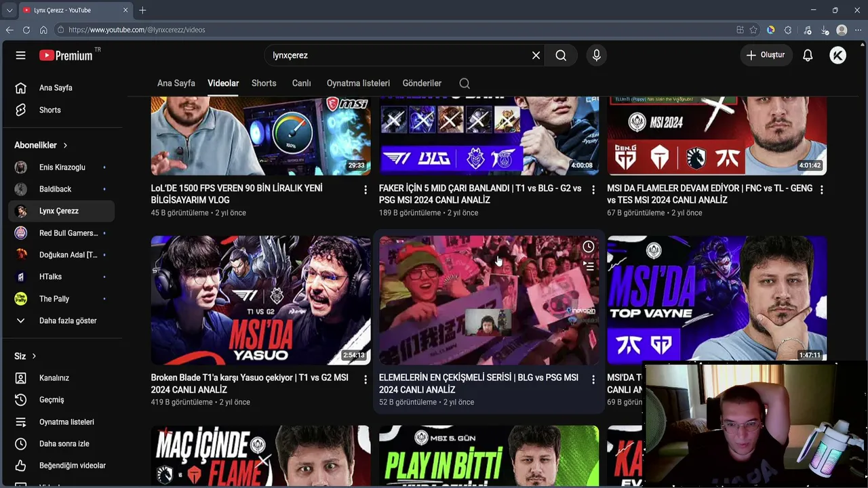This screenshot has height=488, width=868.
Task: Open the Canlı tab
Action: click(302, 83)
